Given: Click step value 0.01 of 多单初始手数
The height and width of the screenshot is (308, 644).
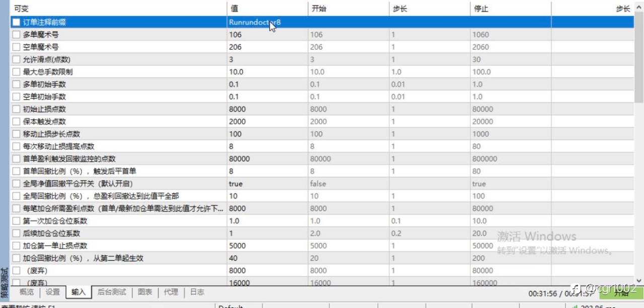Looking at the screenshot, I should (398, 84).
